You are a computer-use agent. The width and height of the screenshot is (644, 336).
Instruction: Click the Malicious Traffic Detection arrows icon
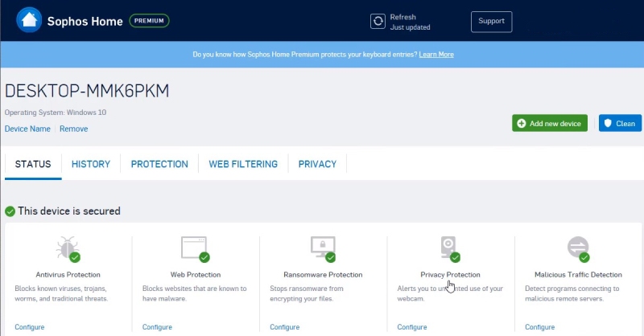(x=578, y=248)
